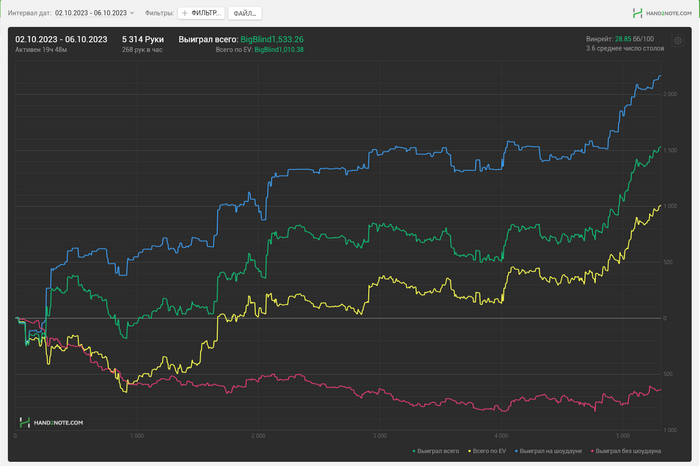The image size is (700, 466).
Task: Click the x-axis label 1 000
Action: point(137,435)
